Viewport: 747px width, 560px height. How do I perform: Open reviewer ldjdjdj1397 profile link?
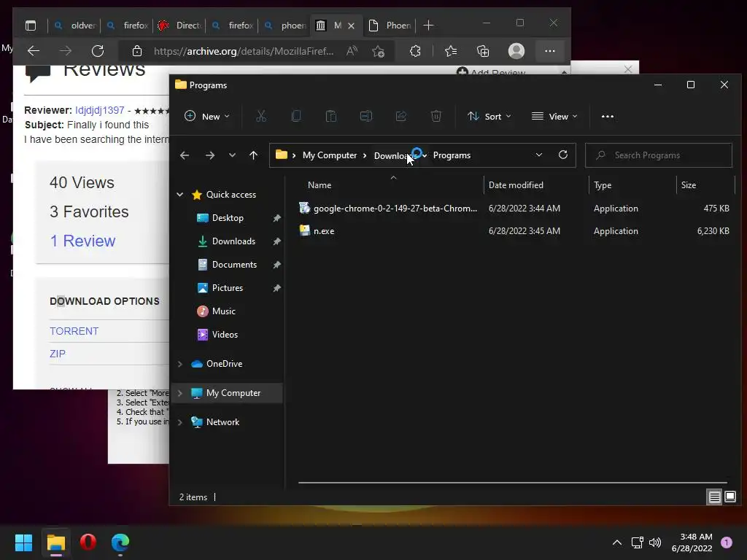pos(99,110)
